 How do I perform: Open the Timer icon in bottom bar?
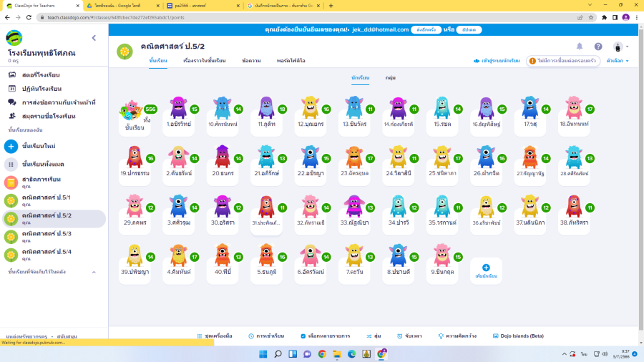pyautogui.click(x=399, y=336)
